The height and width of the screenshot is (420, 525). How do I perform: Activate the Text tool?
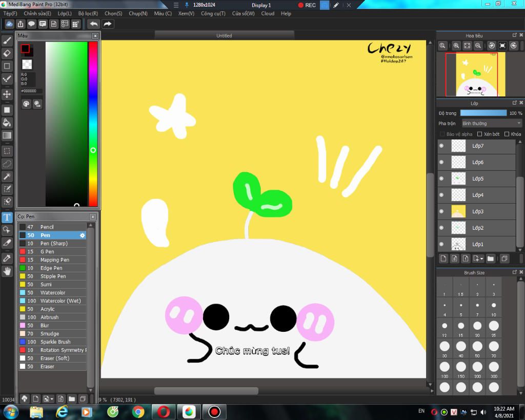(x=7, y=217)
